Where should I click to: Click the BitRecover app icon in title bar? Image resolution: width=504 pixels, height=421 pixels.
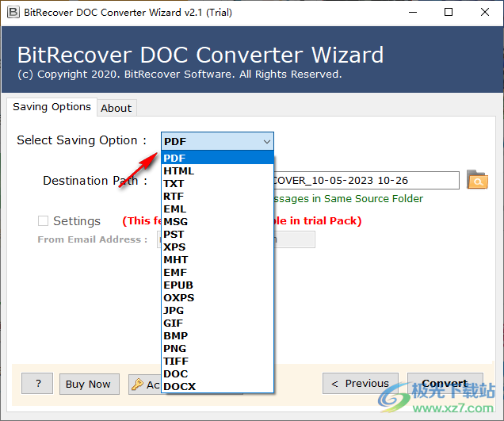(13, 12)
